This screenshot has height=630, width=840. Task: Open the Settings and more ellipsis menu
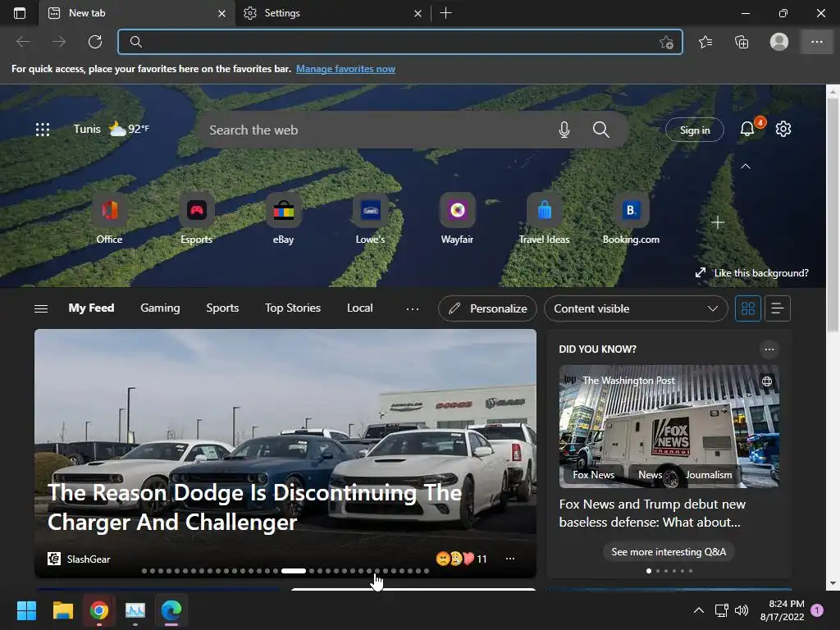point(816,42)
